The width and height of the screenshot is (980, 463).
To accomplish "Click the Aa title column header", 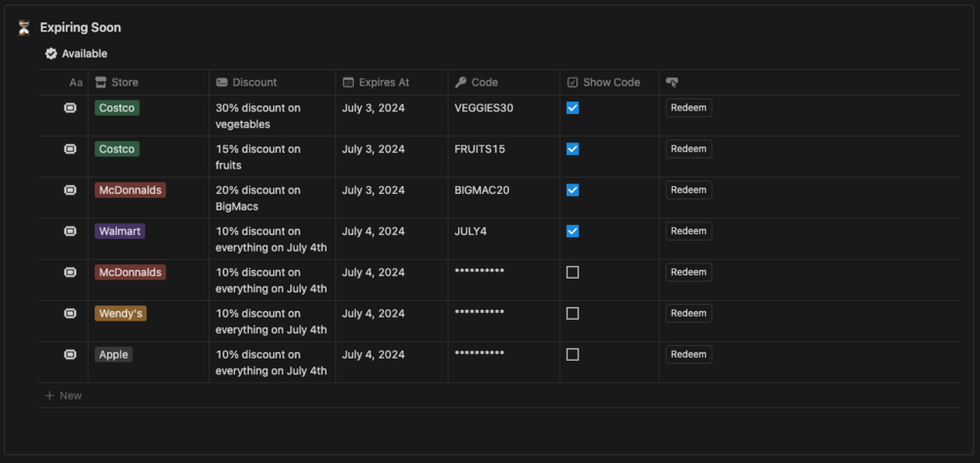I will coord(76,83).
